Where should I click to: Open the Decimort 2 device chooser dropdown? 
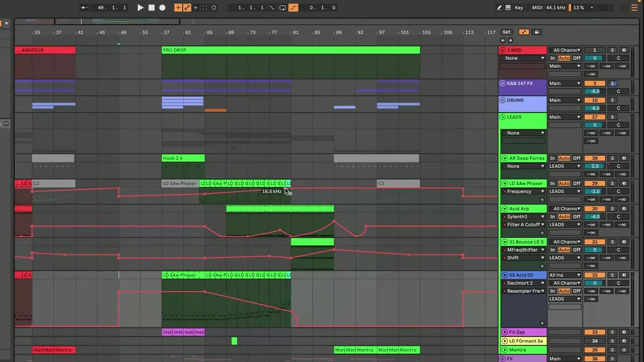(x=523, y=283)
